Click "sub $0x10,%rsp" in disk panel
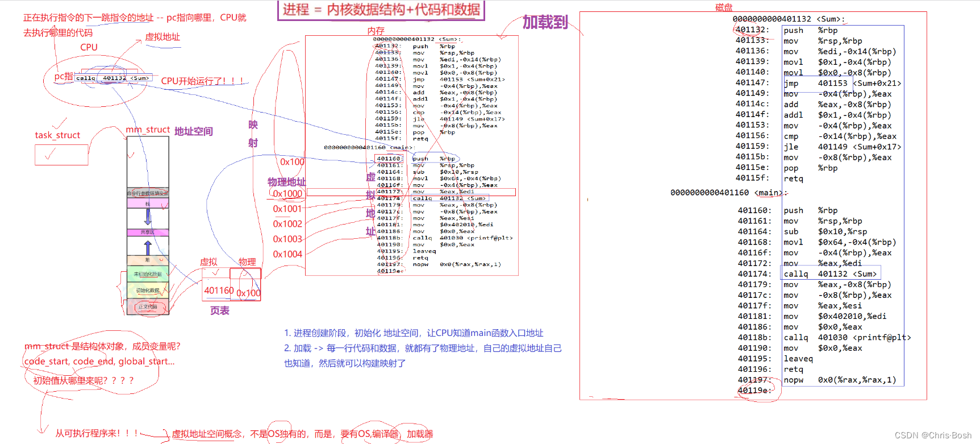 [x=825, y=231]
